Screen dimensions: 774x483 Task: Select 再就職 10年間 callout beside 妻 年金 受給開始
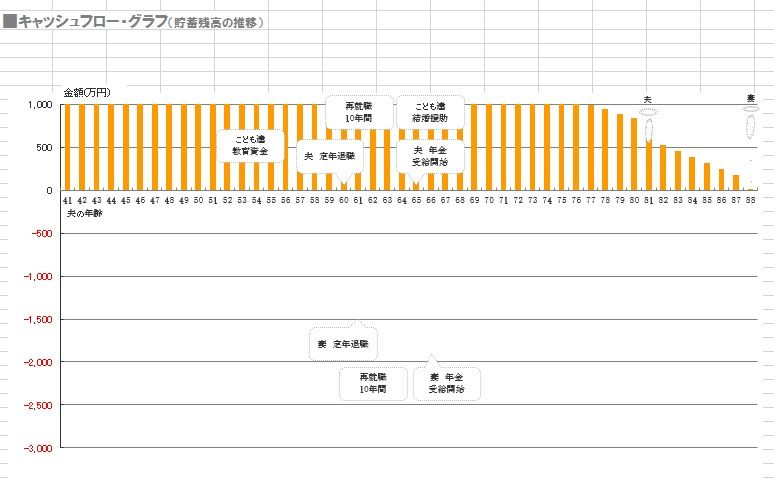373,383
